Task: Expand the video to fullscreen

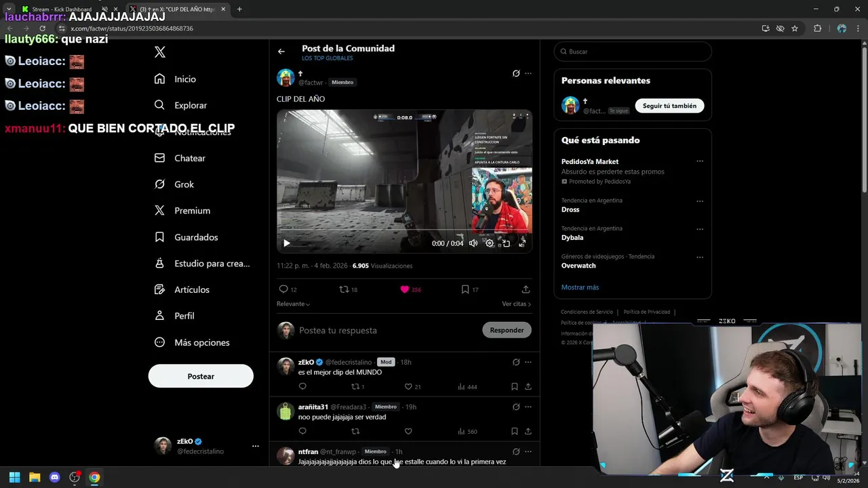Action: tap(522, 243)
